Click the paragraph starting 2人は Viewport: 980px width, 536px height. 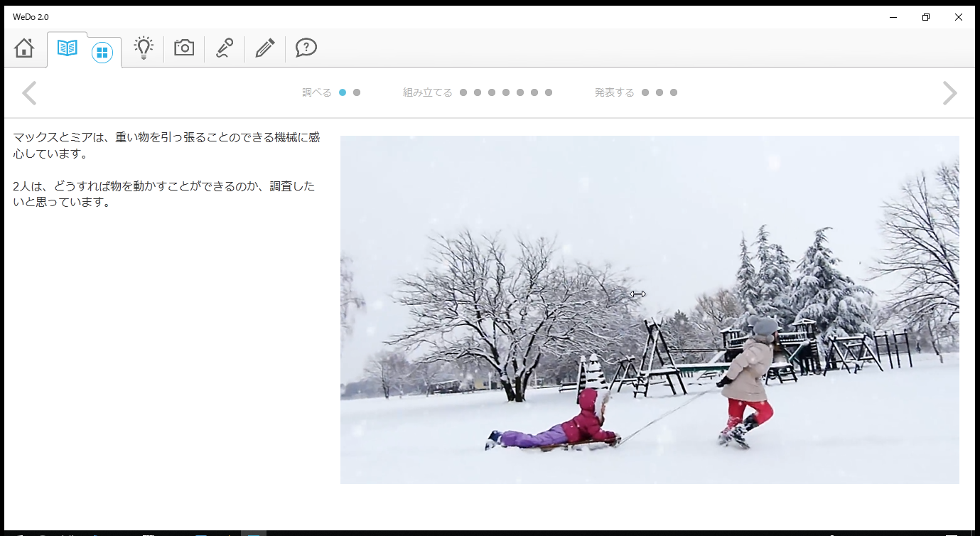coord(163,194)
